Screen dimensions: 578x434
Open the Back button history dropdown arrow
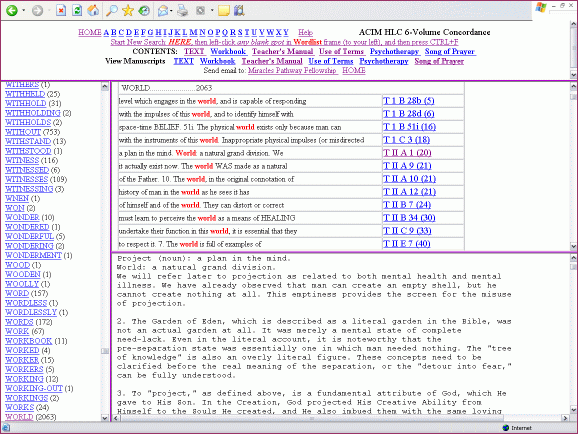pos(24,11)
